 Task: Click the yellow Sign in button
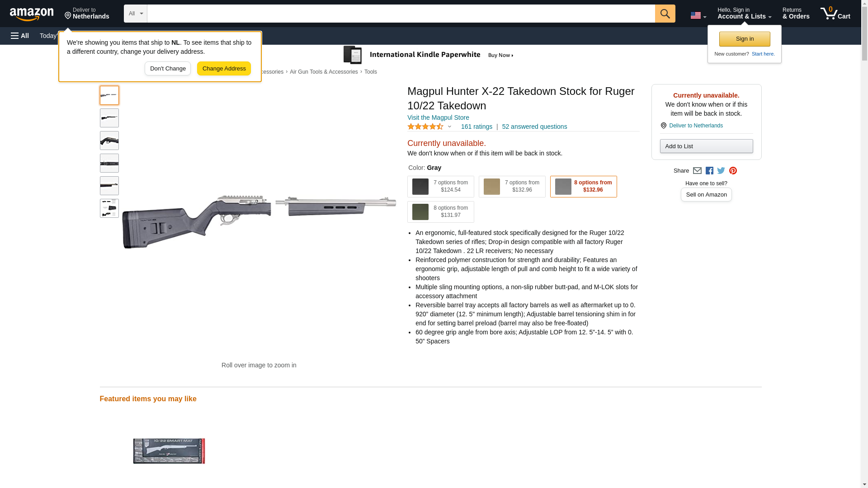coord(745,39)
